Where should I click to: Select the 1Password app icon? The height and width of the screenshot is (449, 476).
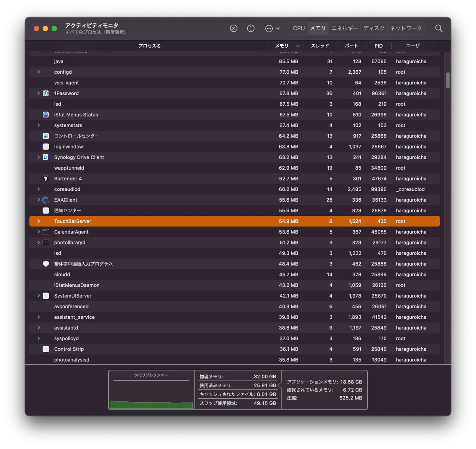coord(46,93)
